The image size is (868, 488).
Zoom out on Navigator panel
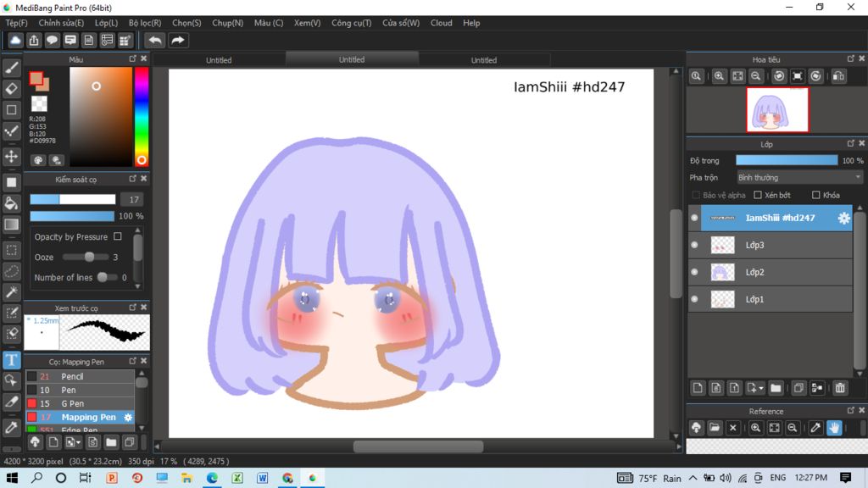(755, 76)
